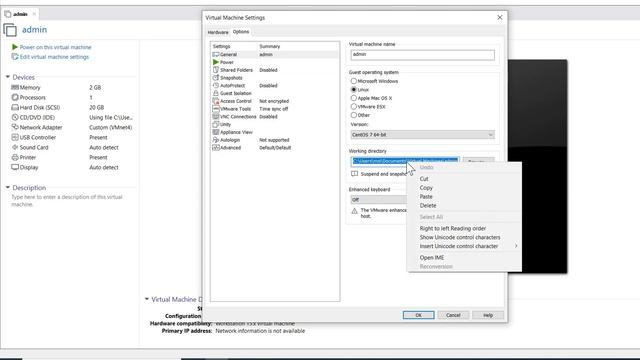640x360 pixels.
Task: Open the CentOS 7 64-bit version dropdown
Action: pos(422,135)
